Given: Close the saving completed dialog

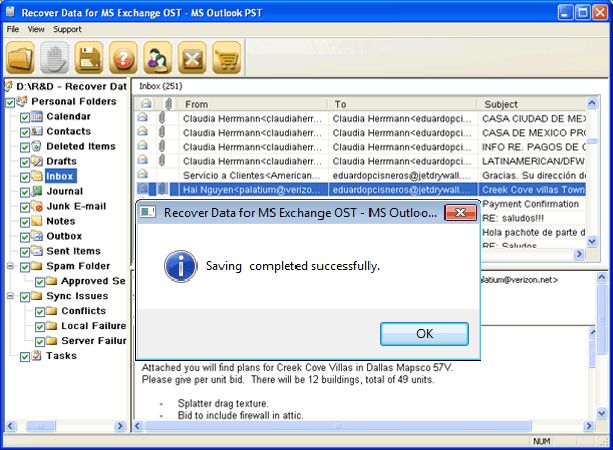Looking at the screenshot, I should tap(459, 213).
